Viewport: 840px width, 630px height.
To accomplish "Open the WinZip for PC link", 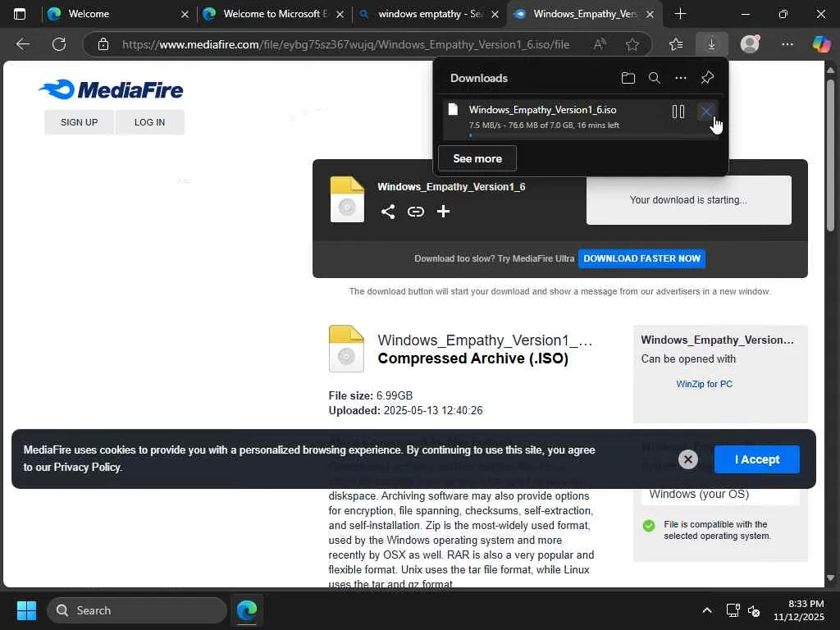I will tap(704, 384).
